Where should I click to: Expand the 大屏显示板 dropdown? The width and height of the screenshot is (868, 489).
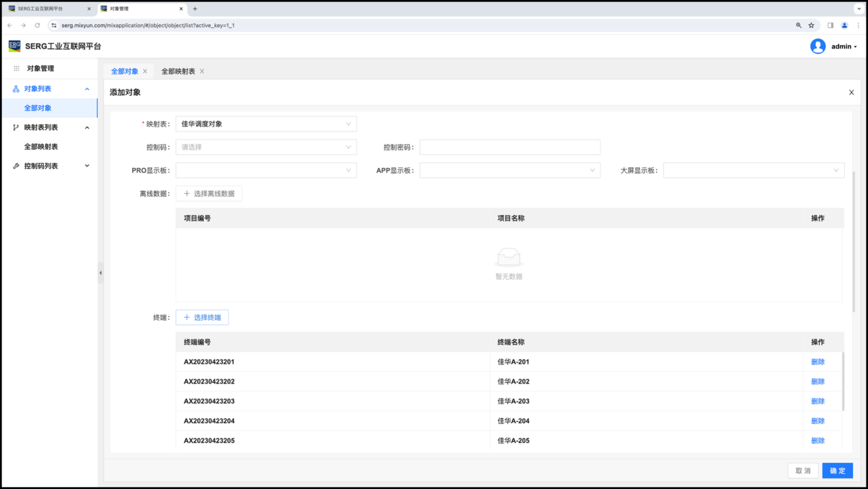click(753, 171)
